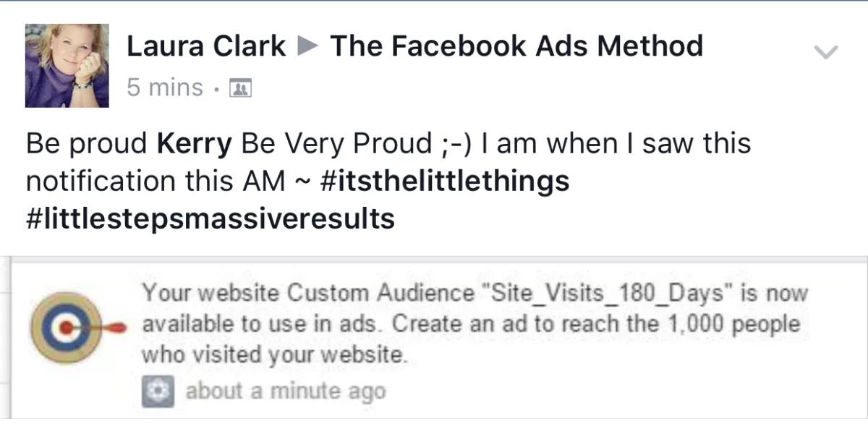Click the tagged name Kerry
Image resolution: width=868 pixels, height=434 pixels.
(195, 144)
